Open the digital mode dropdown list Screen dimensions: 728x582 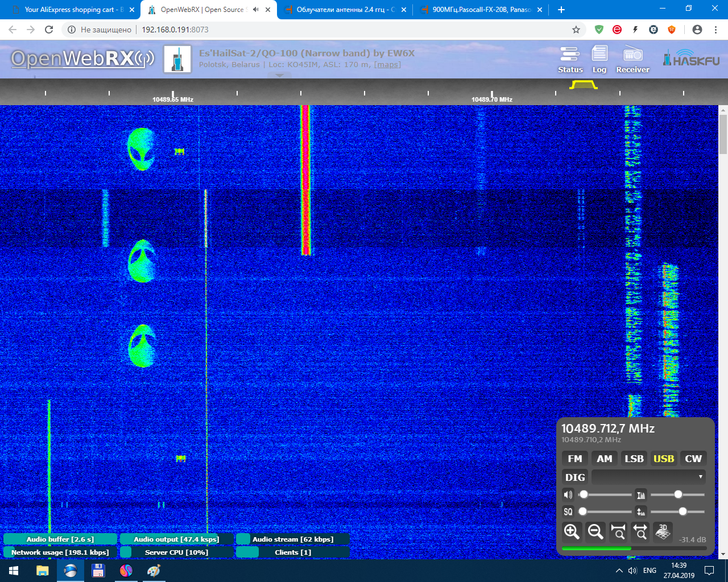click(649, 477)
